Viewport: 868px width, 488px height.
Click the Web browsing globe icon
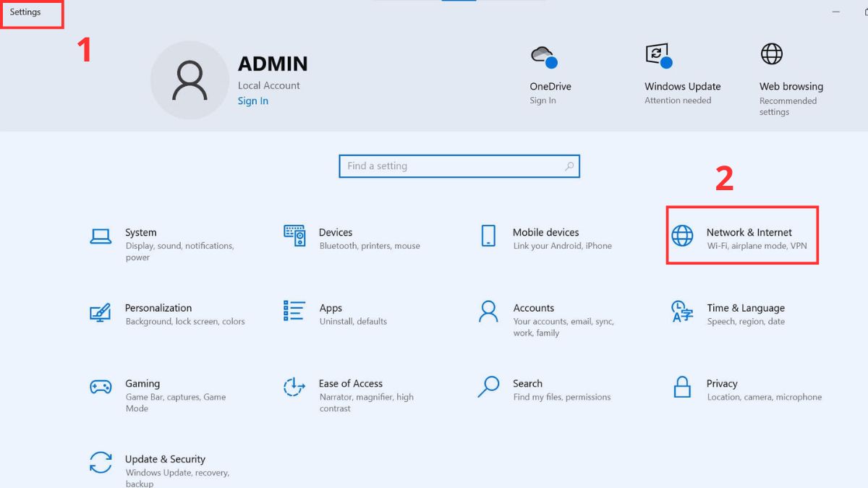(772, 54)
